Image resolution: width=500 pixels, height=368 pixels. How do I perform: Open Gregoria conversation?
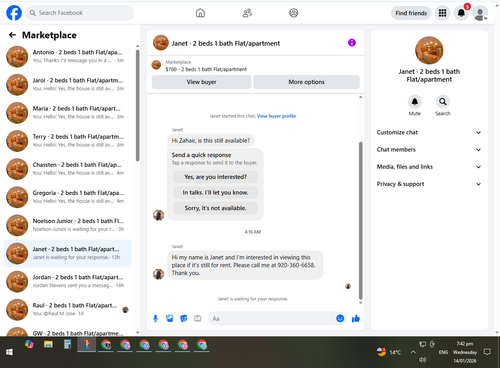click(67, 197)
